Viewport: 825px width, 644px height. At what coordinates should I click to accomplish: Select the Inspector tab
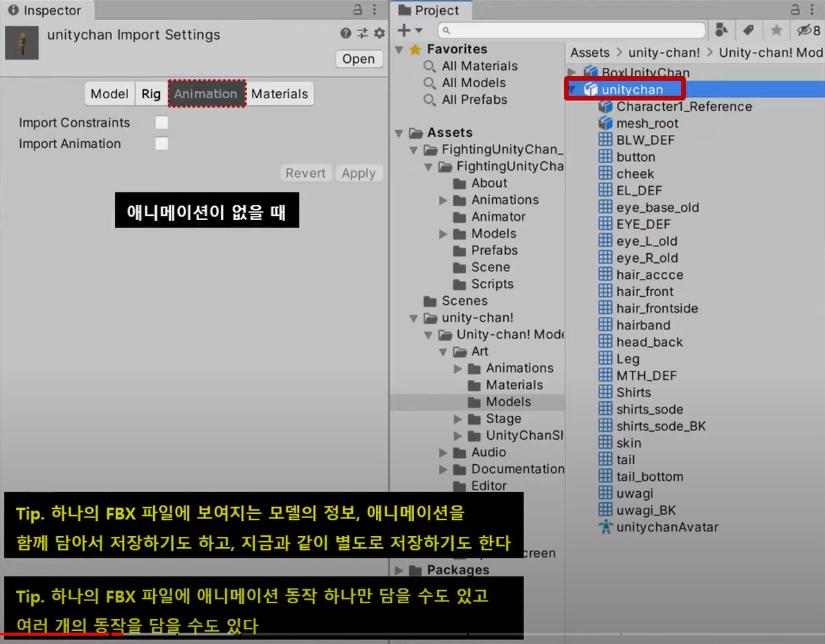tap(45, 10)
